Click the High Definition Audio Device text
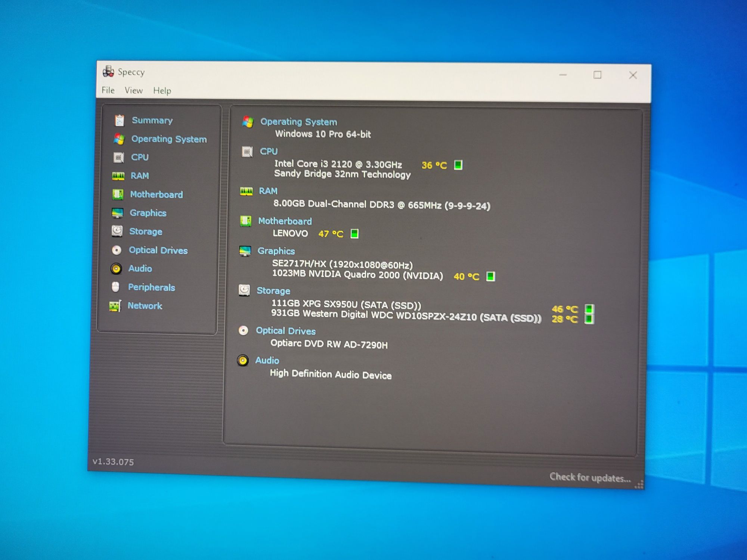This screenshot has height=560, width=747. [x=331, y=374]
